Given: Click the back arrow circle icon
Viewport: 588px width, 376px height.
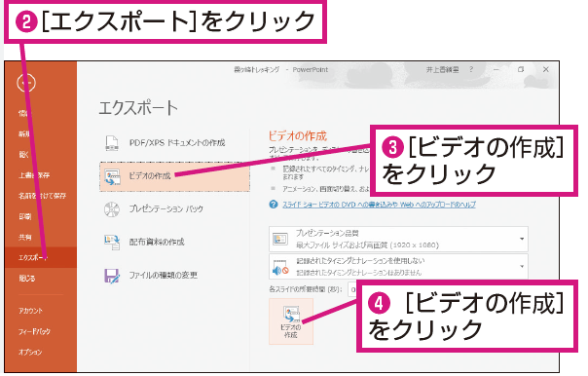Looking at the screenshot, I should tap(26, 83).
